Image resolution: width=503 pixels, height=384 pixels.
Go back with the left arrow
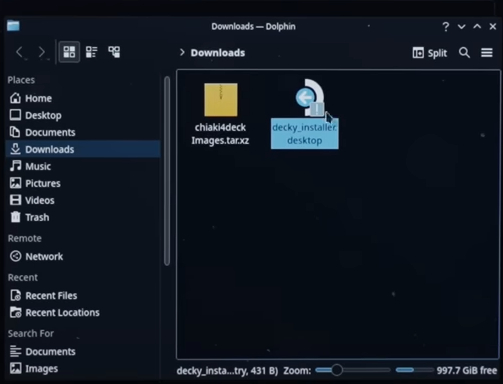pyautogui.click(x=19, y=52)
